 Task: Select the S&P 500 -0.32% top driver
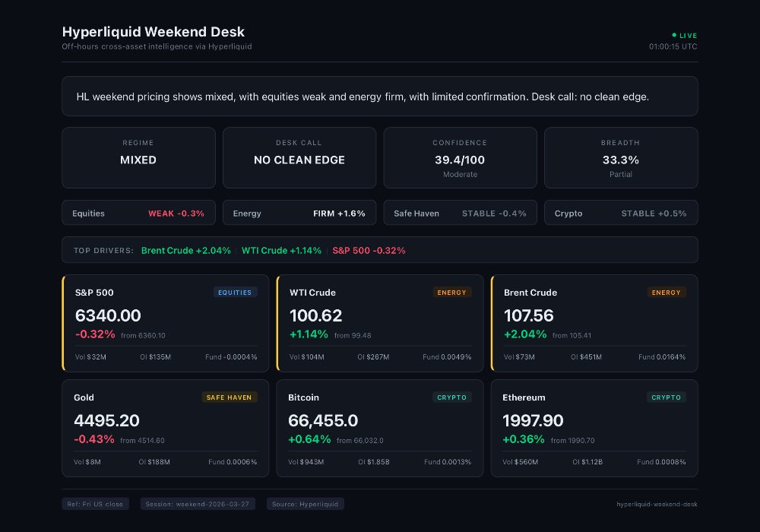coord(369,251)
